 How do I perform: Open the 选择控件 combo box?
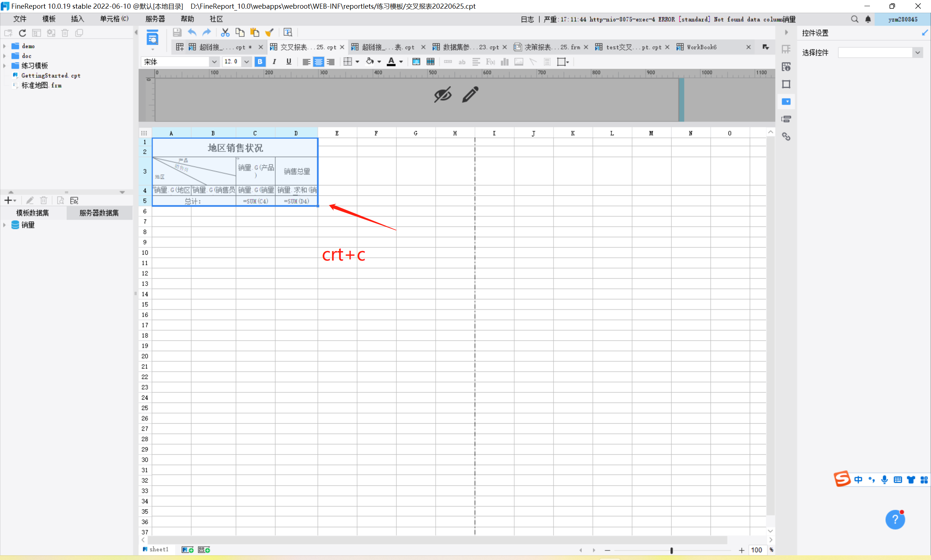880,53
